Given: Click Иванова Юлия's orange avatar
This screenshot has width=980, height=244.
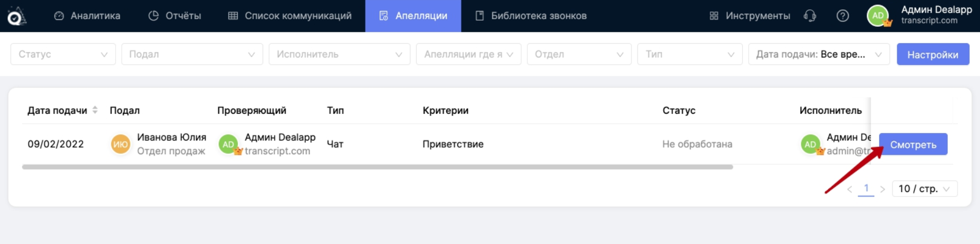Looking at the screenshot, I should (120, 144).
